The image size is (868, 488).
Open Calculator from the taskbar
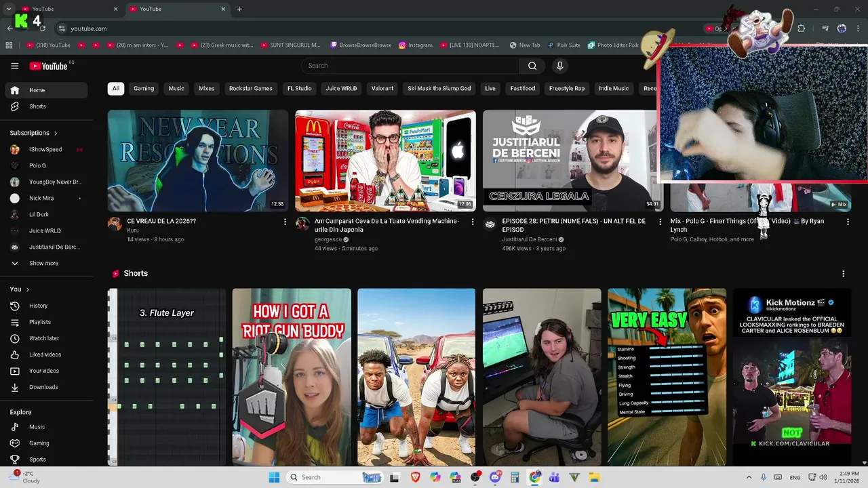tap(515, 477)
